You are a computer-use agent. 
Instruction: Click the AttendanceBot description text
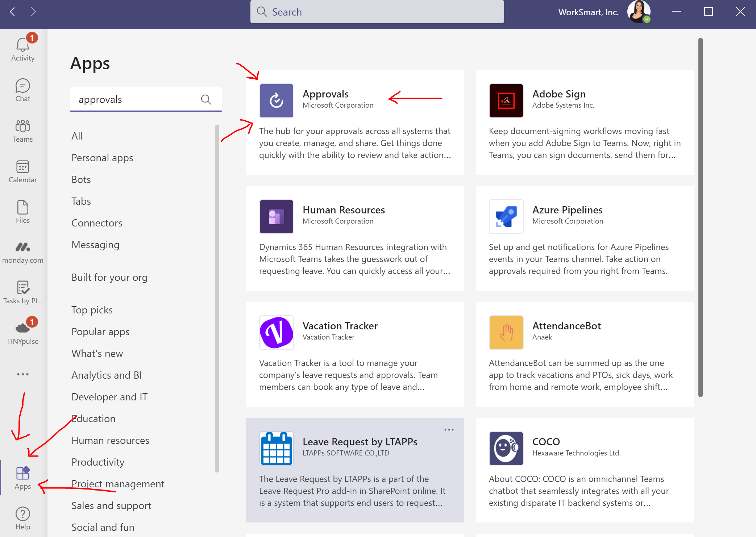click(581, 375)
